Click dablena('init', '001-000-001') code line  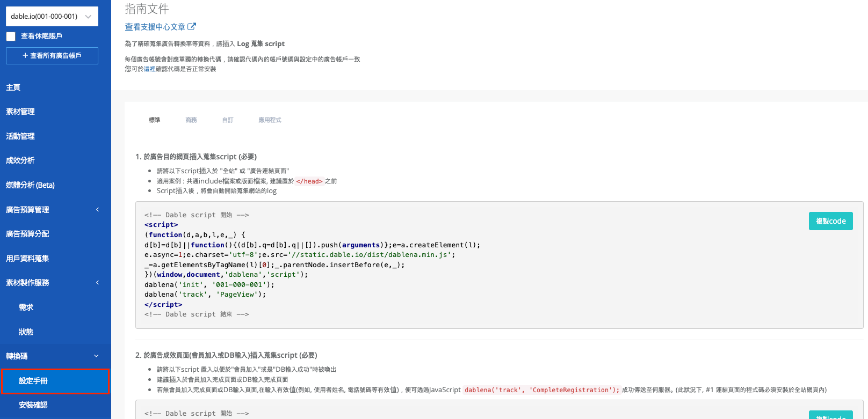(209, 285)
